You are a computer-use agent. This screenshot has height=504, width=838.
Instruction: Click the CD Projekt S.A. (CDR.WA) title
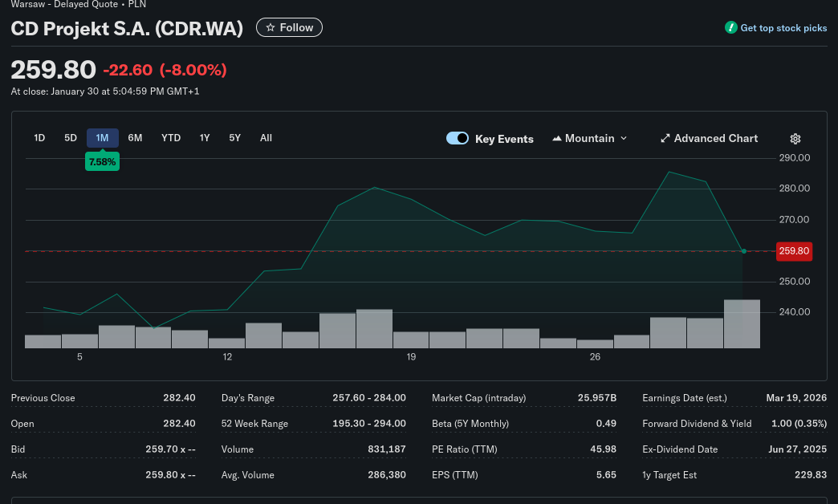tap(127, 28)
